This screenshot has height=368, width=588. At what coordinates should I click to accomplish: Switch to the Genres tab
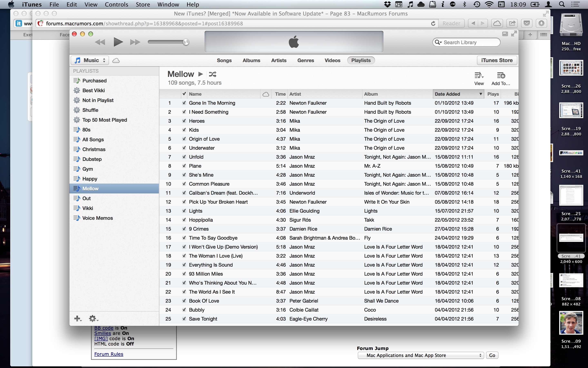point(306,60)
